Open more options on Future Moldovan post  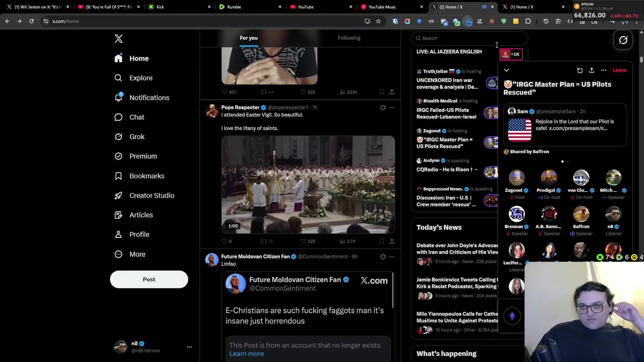[x=392, y=257]
